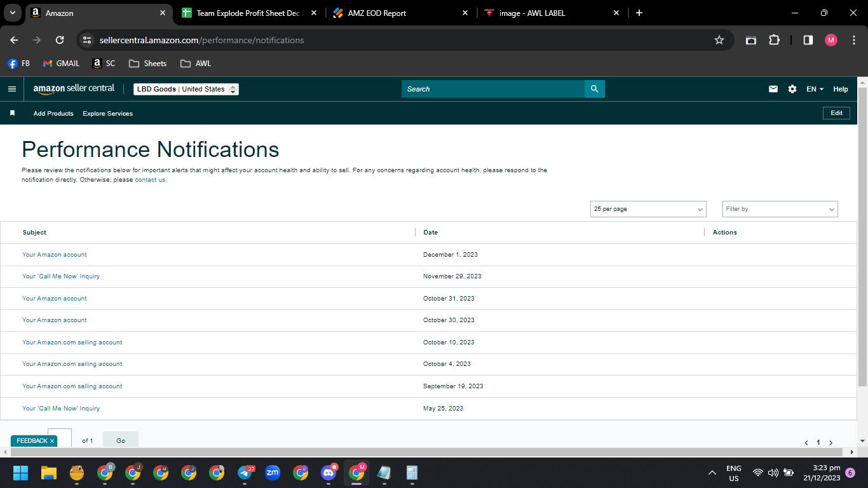Go back with browser back arrow
The height and width of the screenshot is (488, 868).
click(14, 40)
